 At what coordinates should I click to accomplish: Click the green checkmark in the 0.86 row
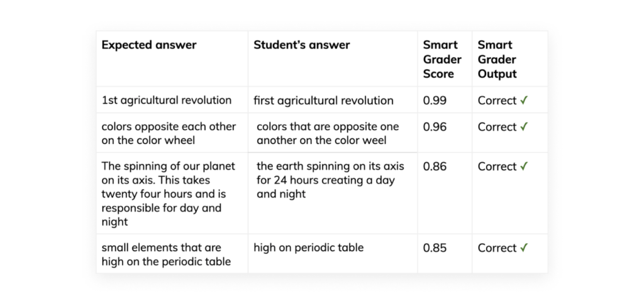524,166
